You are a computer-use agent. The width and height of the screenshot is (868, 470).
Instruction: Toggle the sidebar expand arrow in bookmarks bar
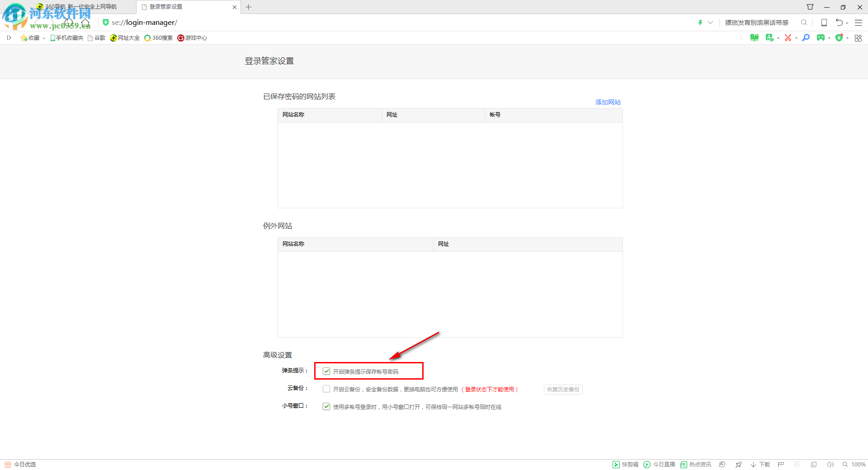click(x=9, y=38)
